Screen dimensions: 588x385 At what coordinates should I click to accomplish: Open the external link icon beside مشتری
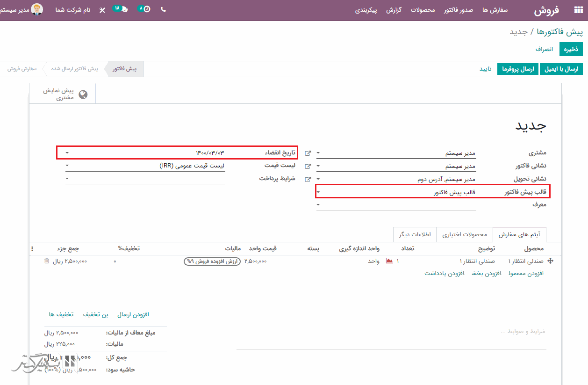tap(308, 153)
